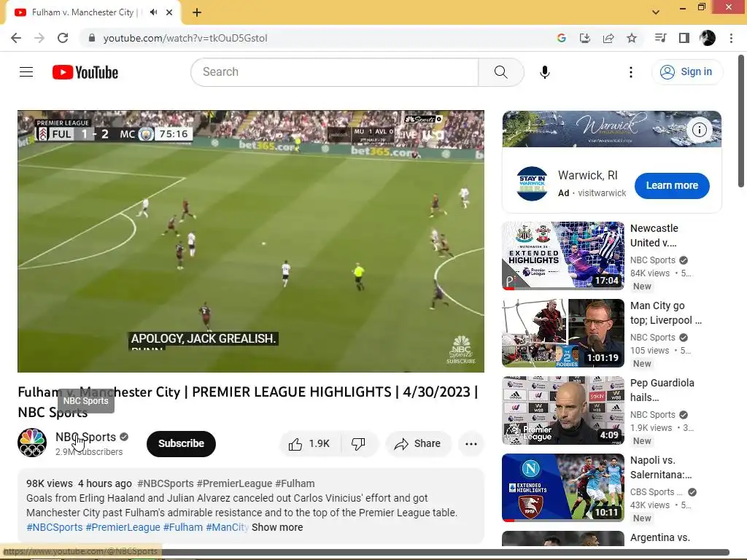747x560 pixels.
Task: Open the NBC Sports channel avatar
Action: [x=32, y=443]
